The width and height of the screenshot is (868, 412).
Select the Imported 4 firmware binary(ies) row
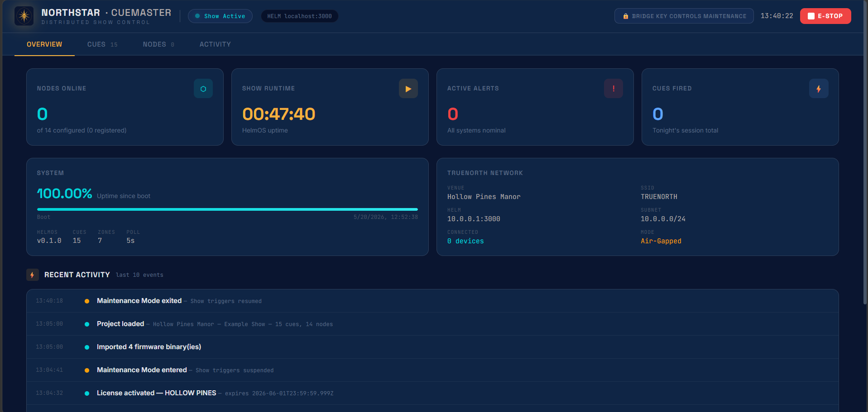(432, 347)
